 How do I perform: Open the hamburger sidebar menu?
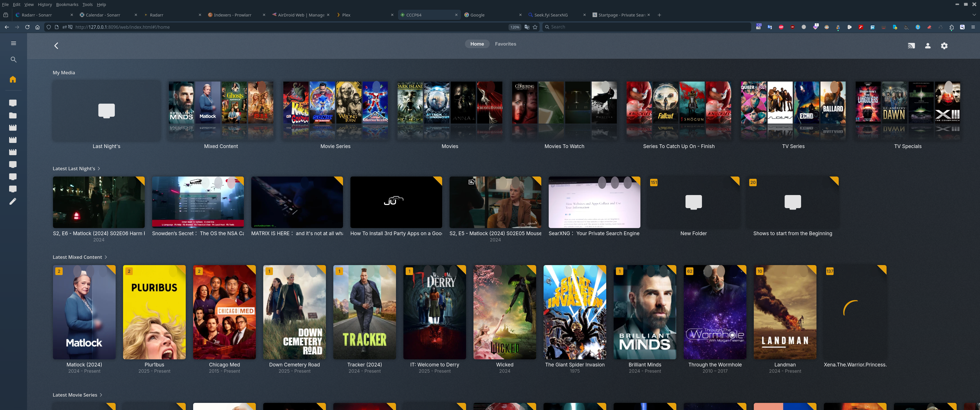pos(13,43)
